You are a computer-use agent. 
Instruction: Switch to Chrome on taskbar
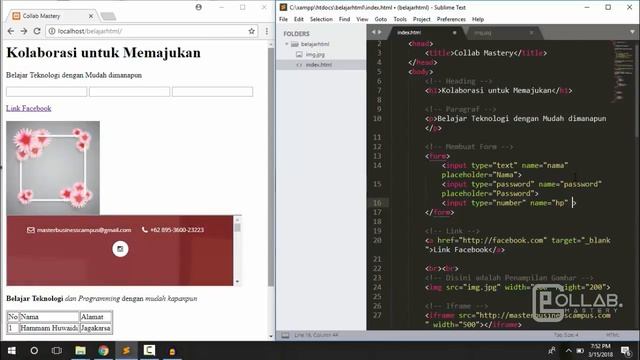(x=103, y=351)
